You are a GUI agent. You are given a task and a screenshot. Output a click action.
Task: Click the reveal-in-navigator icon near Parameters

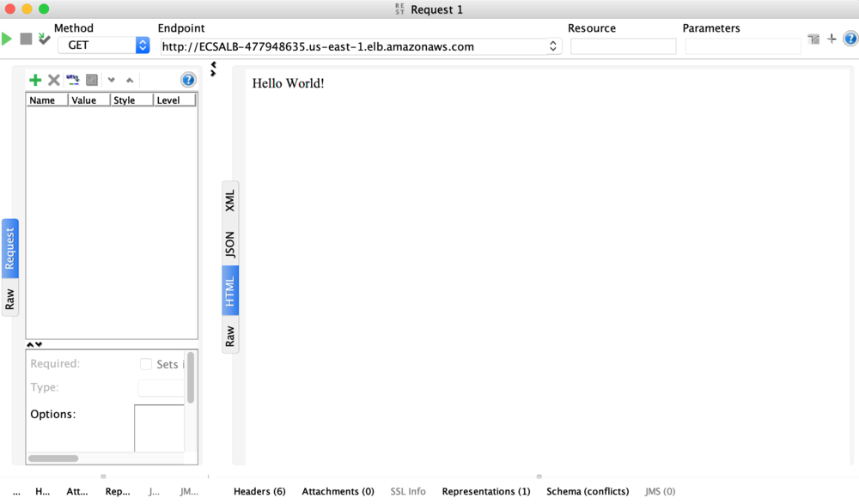[x=813, y=38]
